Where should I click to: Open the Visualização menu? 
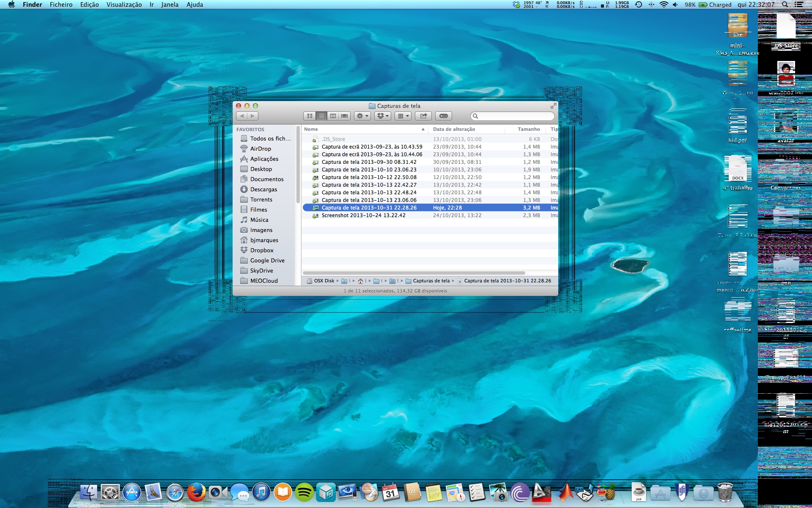click(124, 5)
